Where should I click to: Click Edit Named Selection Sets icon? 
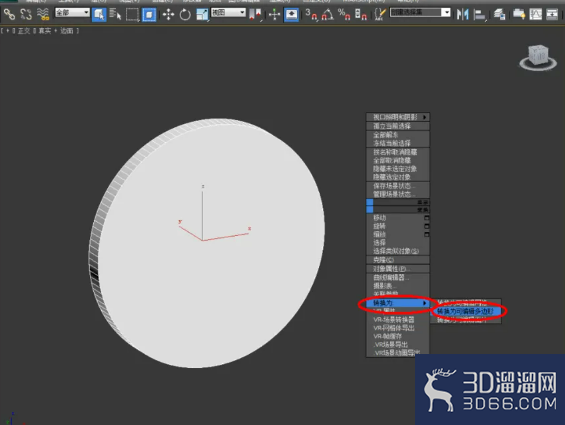[379, 14]
